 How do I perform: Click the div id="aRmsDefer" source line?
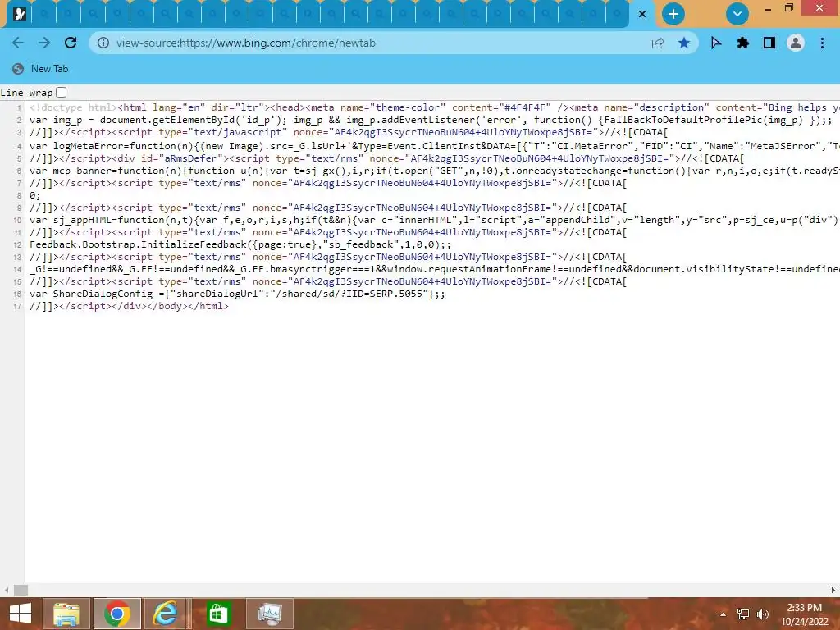(x=386, y=158)
